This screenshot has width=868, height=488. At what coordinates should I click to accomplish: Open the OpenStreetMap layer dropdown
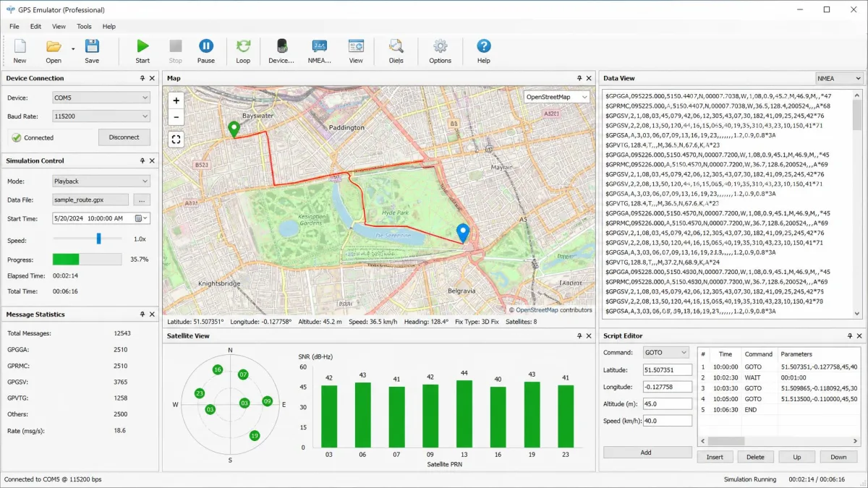pyautogui.click(x=556, y=97)
